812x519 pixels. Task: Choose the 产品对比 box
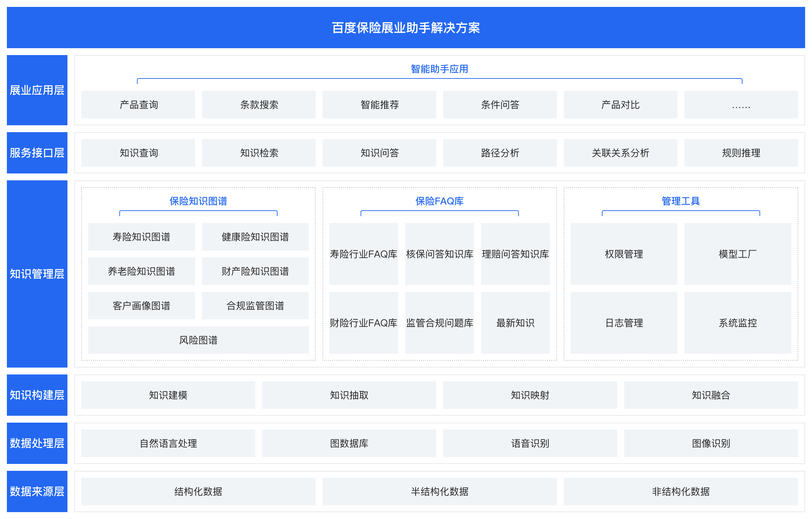pyautogui.click(x=621, y=105)
